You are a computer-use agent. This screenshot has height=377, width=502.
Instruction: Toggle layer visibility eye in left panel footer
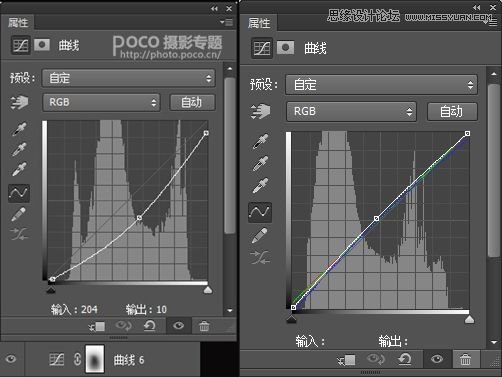pos(179,325)
